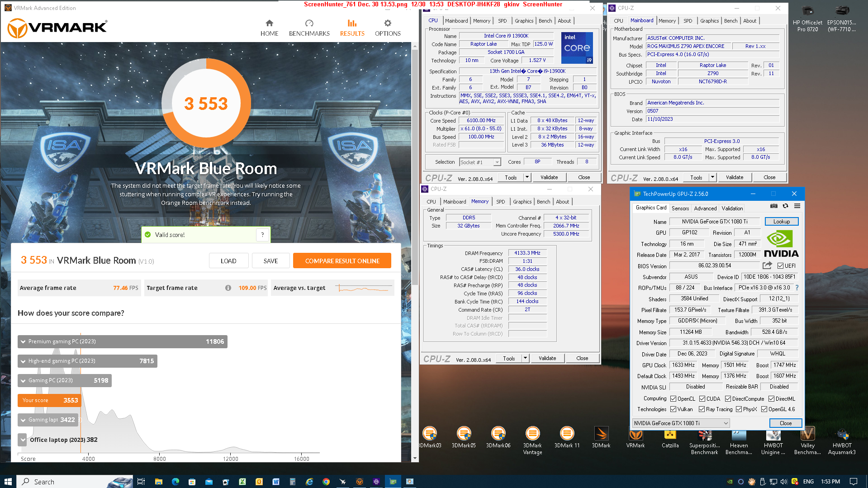Expand the Gaming laptop 3422 row
This screenshot has width=868, height=488.
coord(48,420)
